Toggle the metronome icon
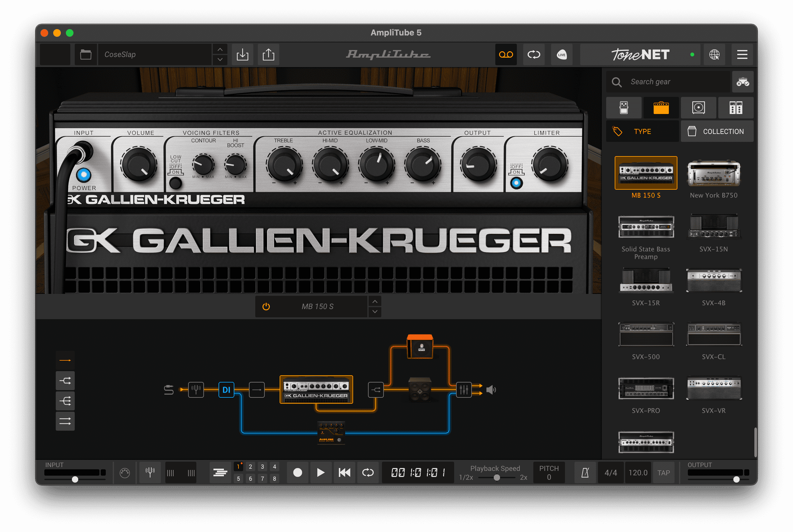This screenshot has width=793, height=532. [585, 472]
